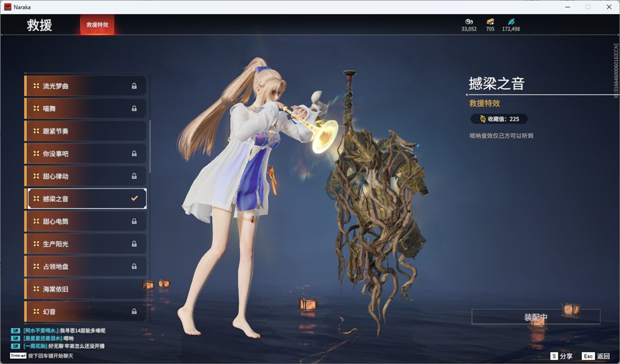Select the 撼梁之音 rescue effect
The image size is (620, 364).
click(87, 199)
